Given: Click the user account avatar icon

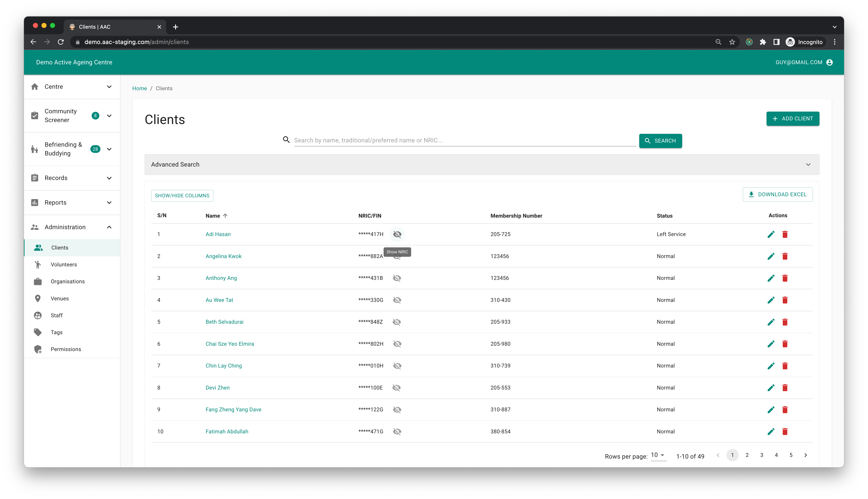Looking at the screenshot, I should pyautogui.click(x=829, y=62).
